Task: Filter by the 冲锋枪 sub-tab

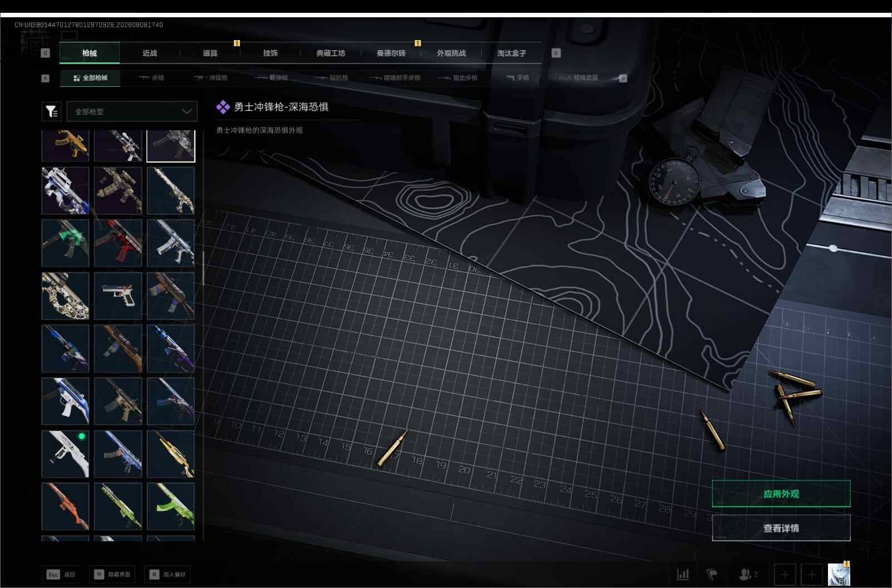Action: pyautogui.click(x=211, y=78)
